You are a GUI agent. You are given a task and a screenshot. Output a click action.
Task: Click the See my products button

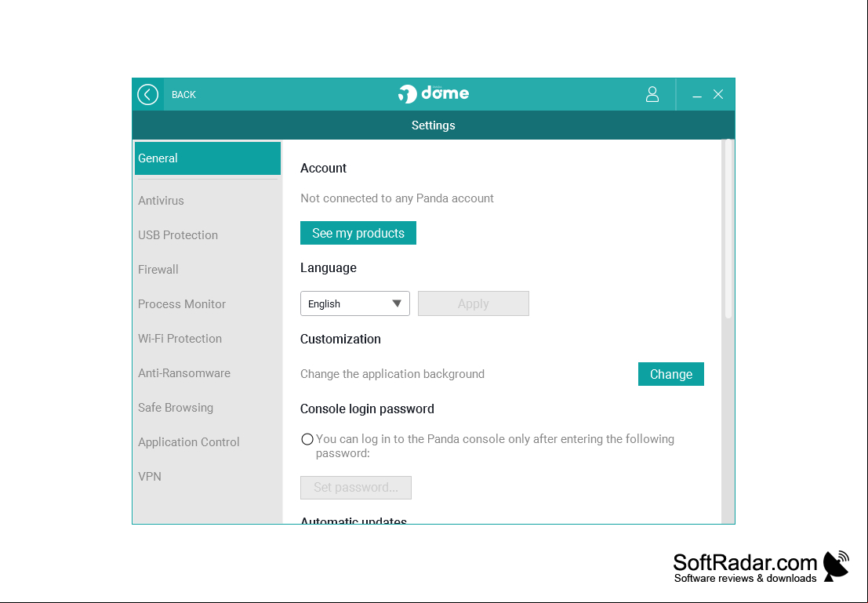coord(358,233)
